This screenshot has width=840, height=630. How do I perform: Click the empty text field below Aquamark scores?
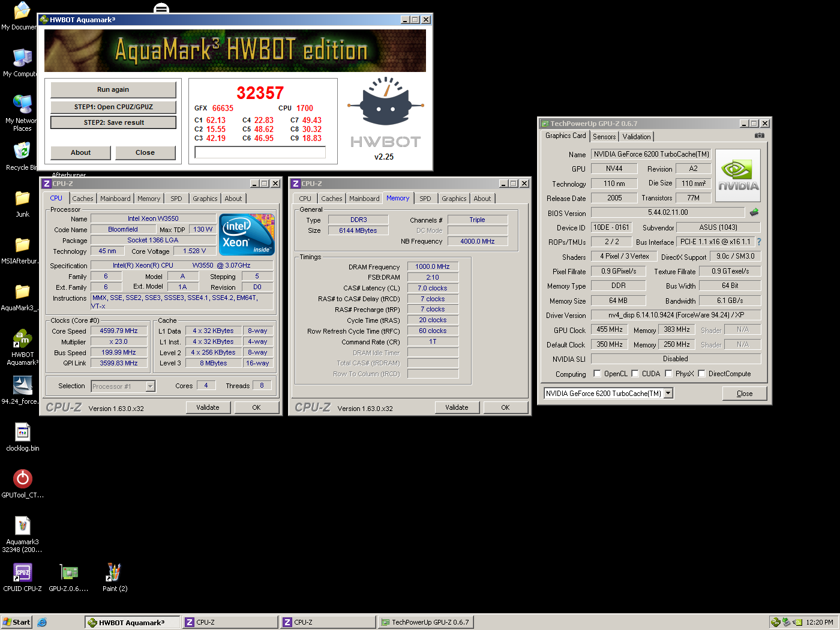260,152
